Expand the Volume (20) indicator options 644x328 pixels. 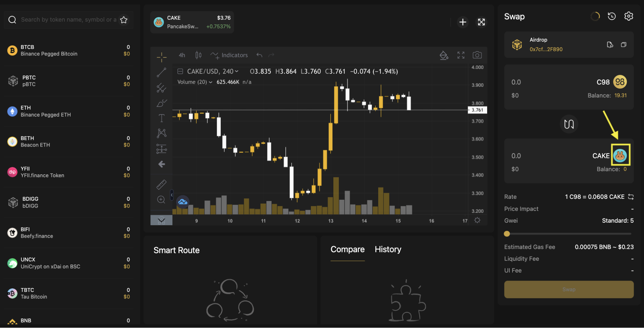210,82
